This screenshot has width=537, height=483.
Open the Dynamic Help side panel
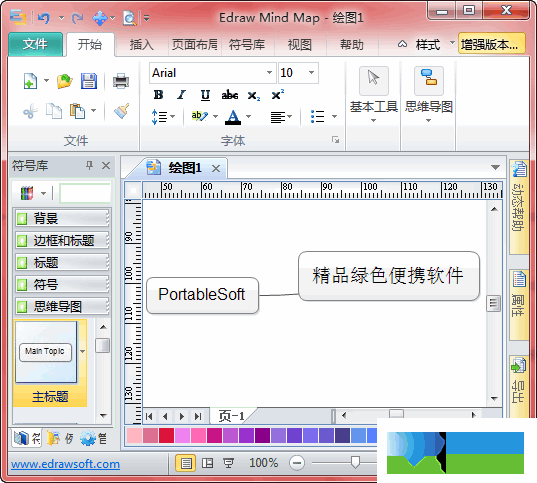click(519, 207)
